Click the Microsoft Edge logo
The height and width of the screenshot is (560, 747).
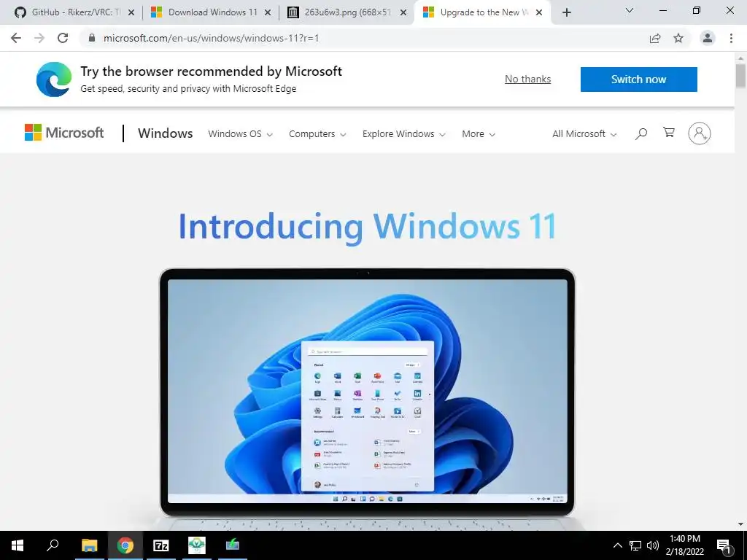click(54, 79)
